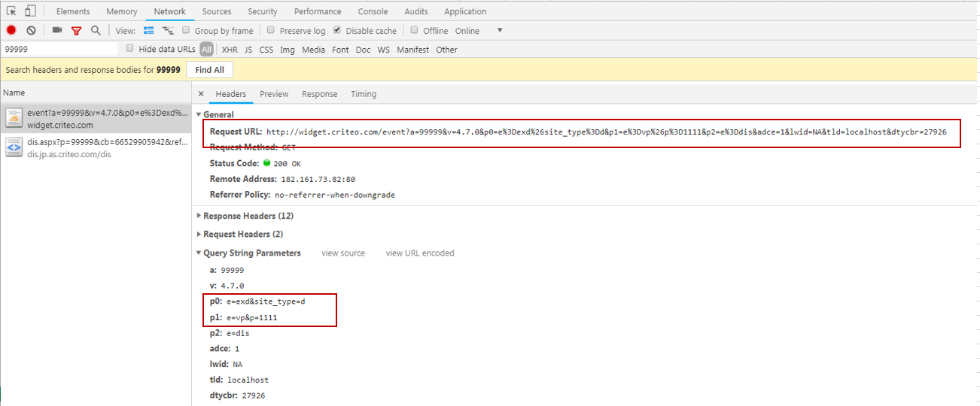Stop recording with the red record button

pos(11,30)
